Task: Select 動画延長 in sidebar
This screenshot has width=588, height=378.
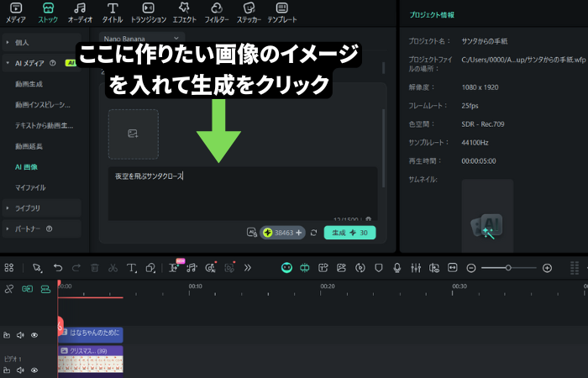Action: 29,146
